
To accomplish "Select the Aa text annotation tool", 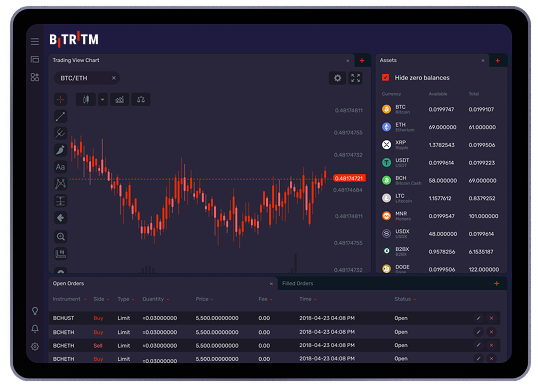I will 60,167.
